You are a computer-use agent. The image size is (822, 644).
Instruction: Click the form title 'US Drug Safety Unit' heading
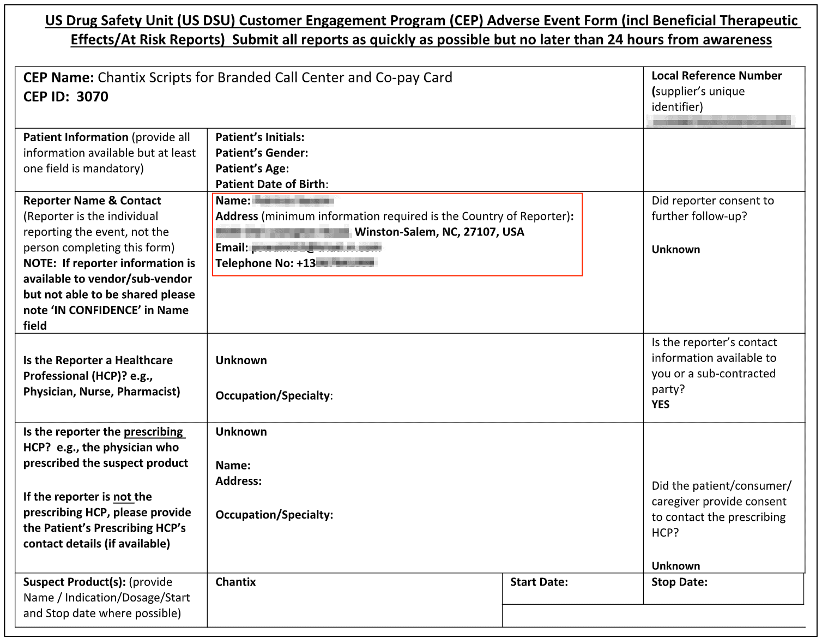pos(421,30)
